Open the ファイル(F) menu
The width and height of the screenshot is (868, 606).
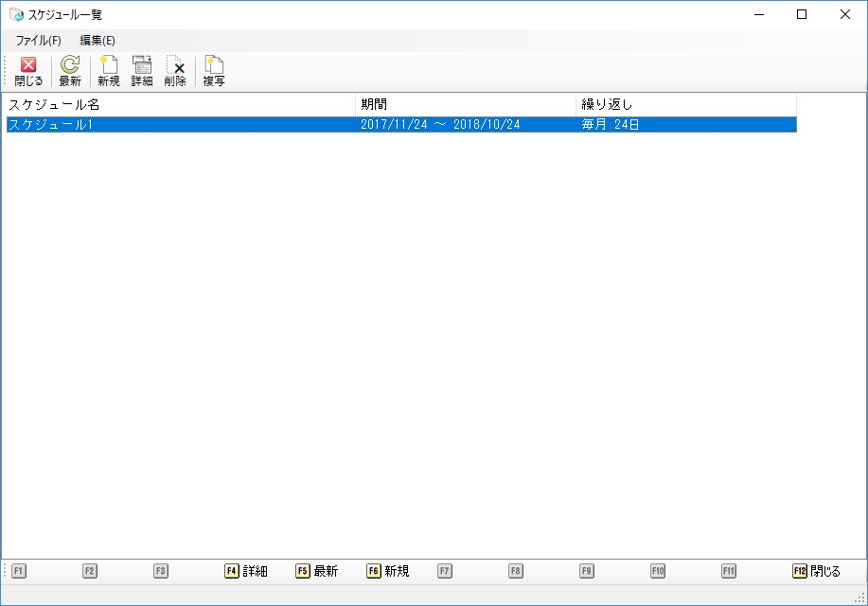coord(38,41)
